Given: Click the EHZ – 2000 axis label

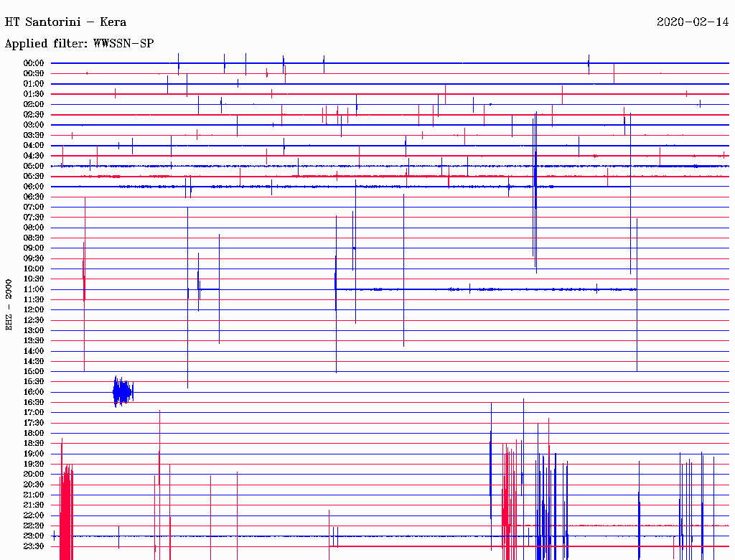Looking at the screenshot, I should point(9,305).
